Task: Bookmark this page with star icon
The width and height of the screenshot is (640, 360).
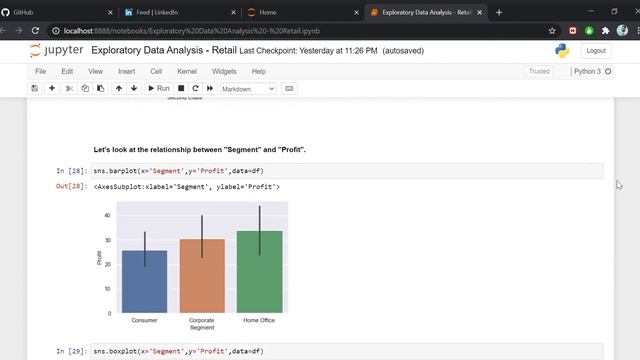Action: point(552,31)
